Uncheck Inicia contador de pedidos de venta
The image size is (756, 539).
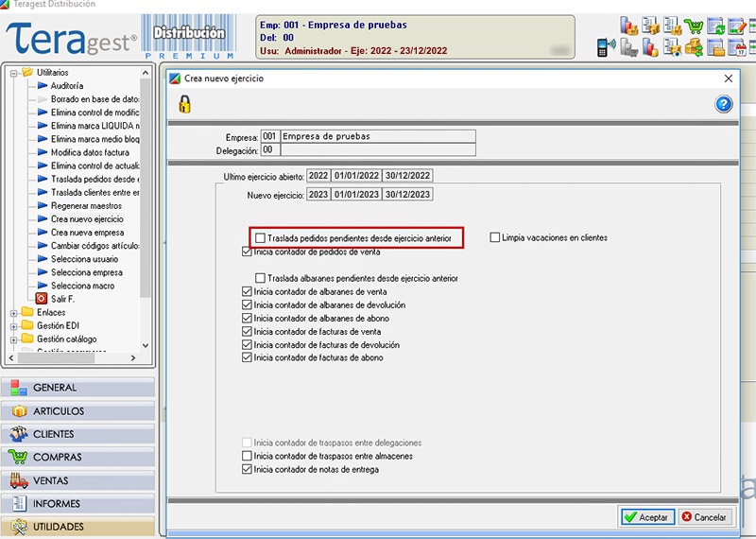pyautogui.click(x=247, y=252)
